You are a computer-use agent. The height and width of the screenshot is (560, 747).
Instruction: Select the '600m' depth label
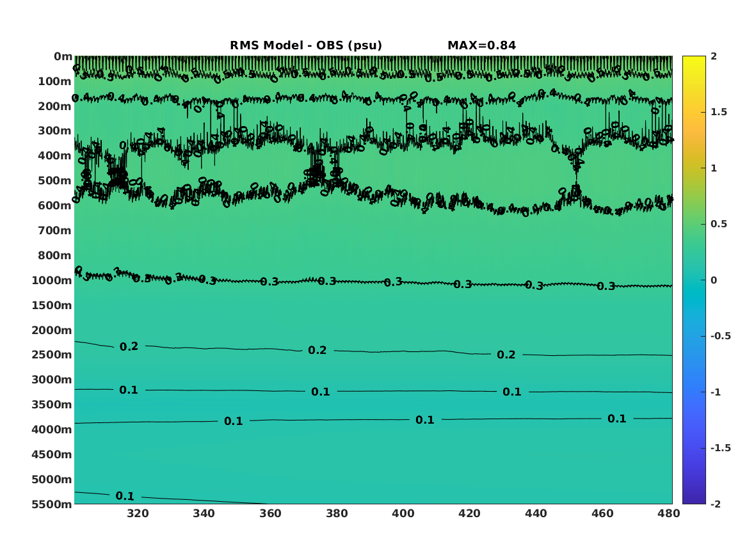[x=55, y=205]
